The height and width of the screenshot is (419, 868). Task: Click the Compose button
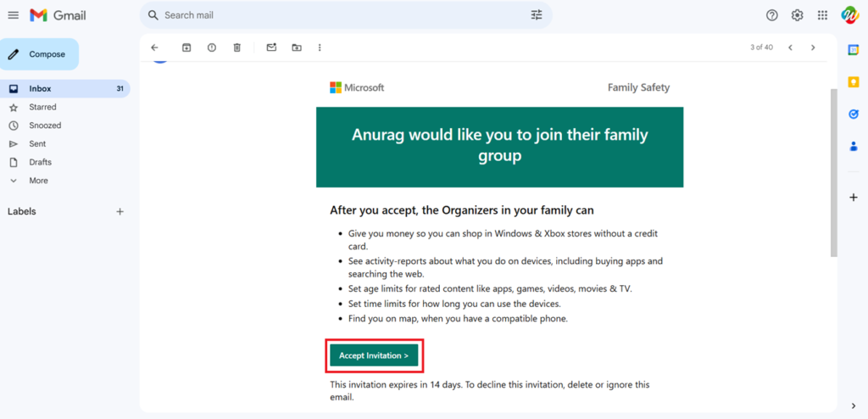click(x=39, y=54)
